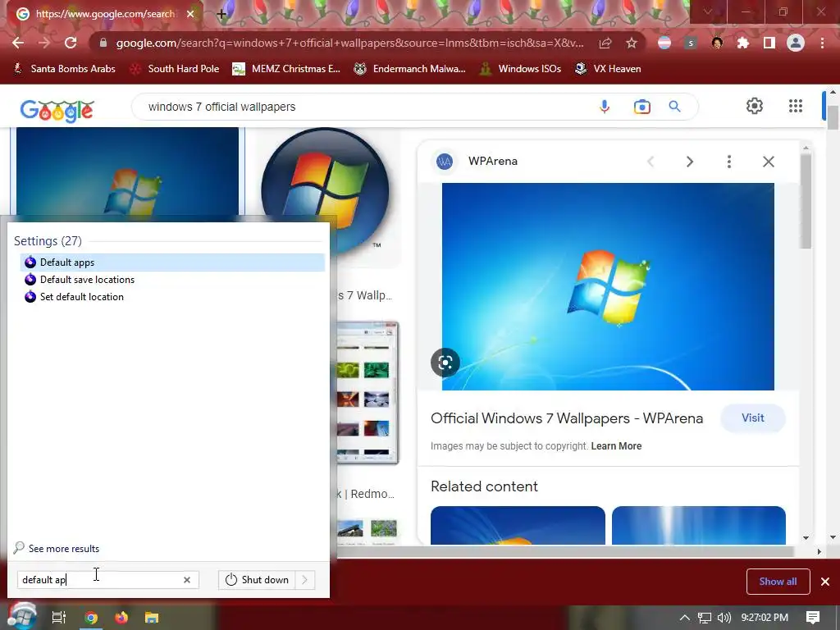Select Set default location result
Screen dimensions: 840x630
[172, 297]
